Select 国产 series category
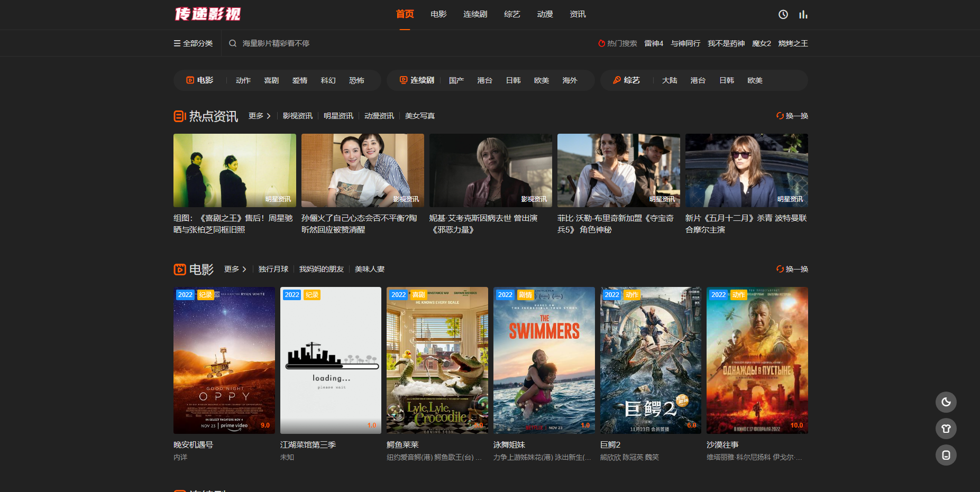 pos(456,80)
